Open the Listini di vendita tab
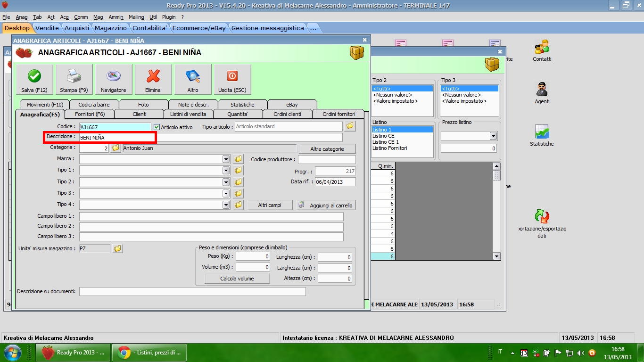This screenshot has width=644, height=362. coord(188,114)
